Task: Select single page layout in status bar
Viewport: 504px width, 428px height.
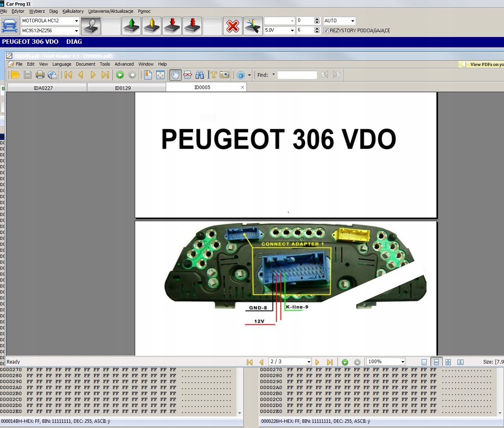Action: coord(424,362)
